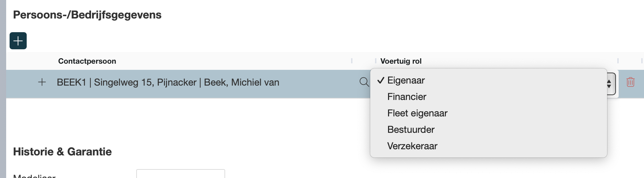Grab the divider right of Contactpersoon header
This screenshot has height=178, width=644.
click(352, 61)
